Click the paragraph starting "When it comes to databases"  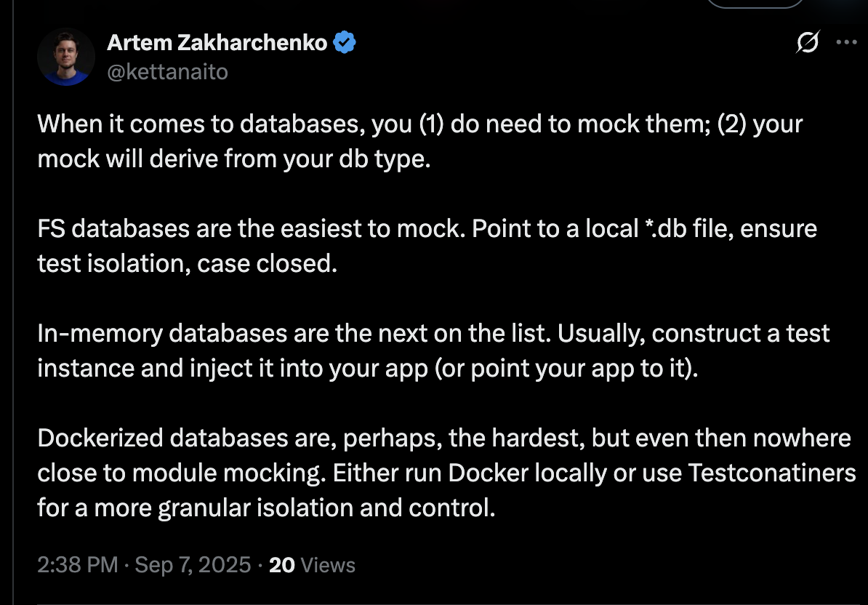tap(419, 140)
